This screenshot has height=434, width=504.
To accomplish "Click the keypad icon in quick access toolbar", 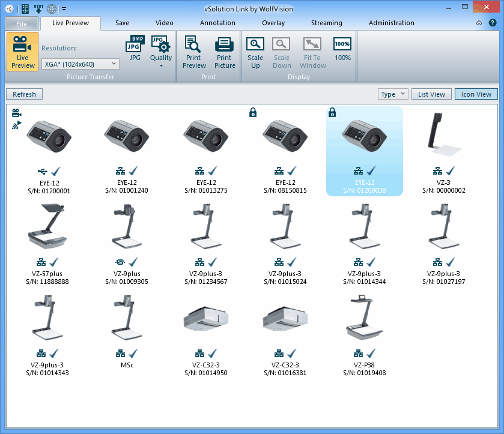I will click(x=25, y=8).
